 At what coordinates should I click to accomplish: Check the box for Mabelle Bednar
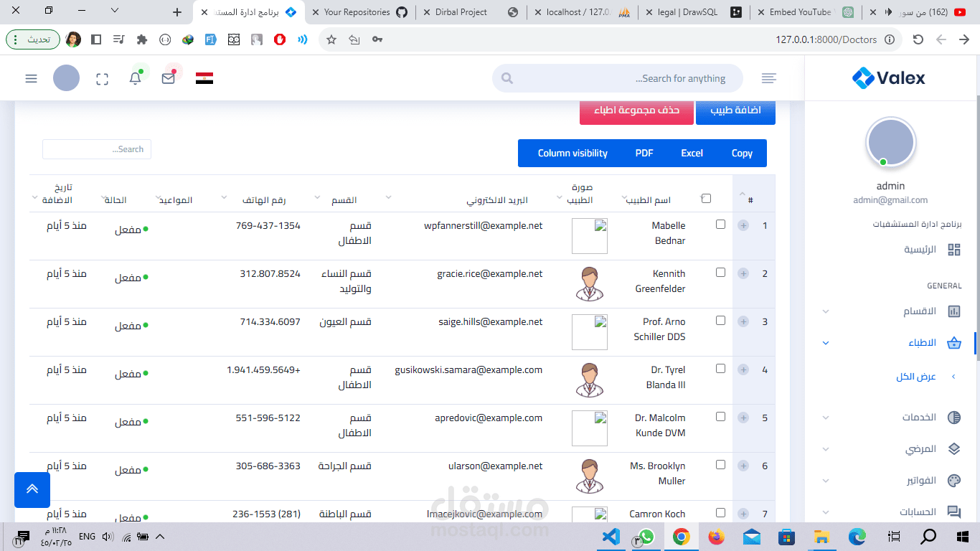(721, 225)
